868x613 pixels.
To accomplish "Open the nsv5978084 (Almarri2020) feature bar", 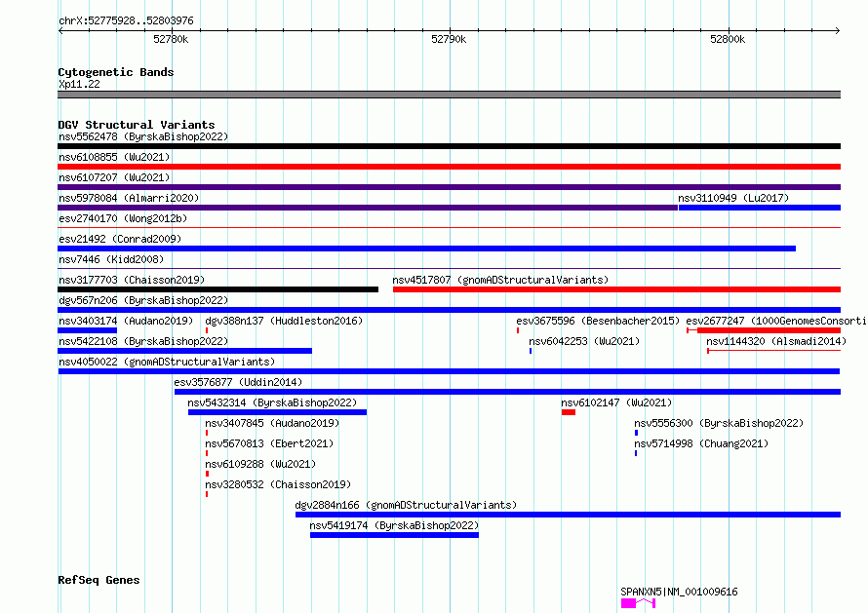I will tap(368, 208).
